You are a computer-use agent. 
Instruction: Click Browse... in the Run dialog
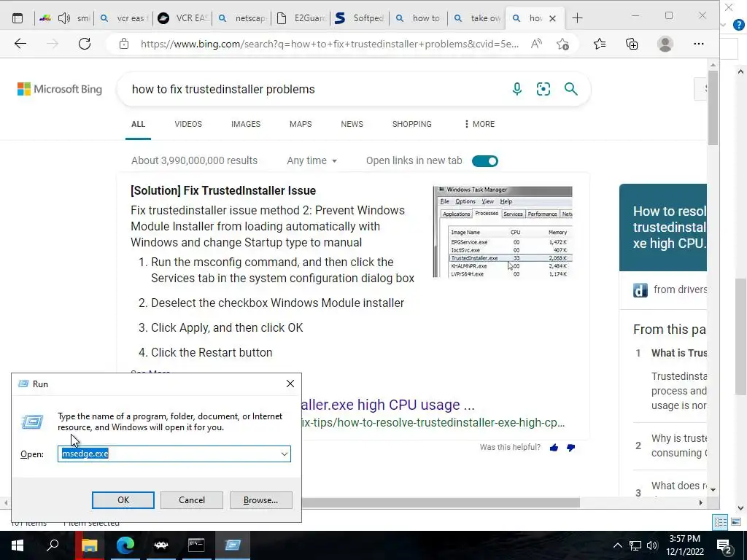pos(260,500)
